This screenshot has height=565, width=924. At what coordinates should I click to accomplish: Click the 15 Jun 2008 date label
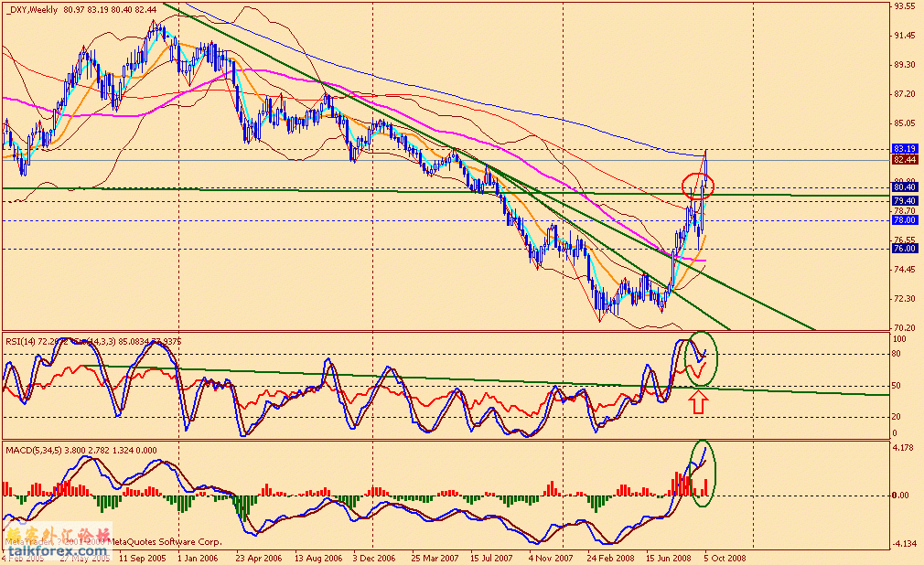pos(668,558)
